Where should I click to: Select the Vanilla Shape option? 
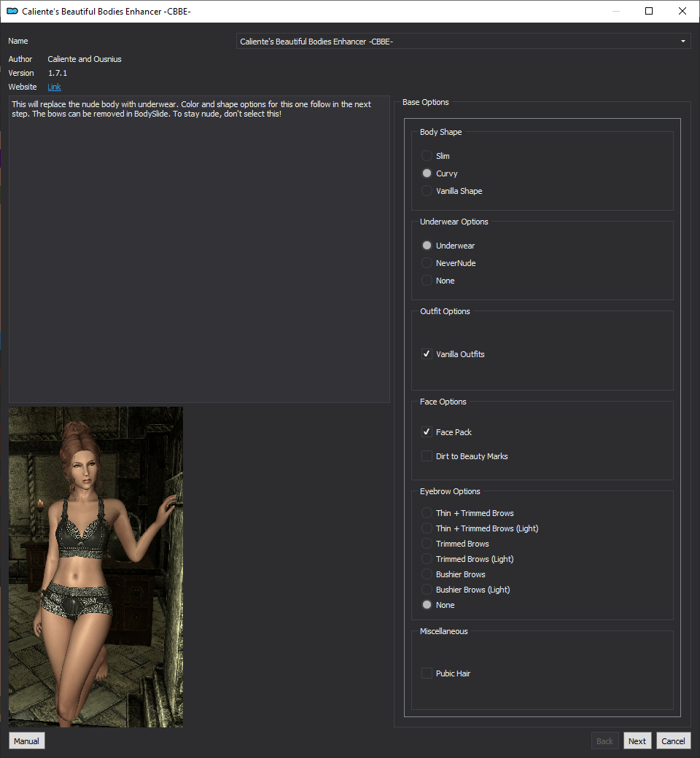click(x=452, y=191)
